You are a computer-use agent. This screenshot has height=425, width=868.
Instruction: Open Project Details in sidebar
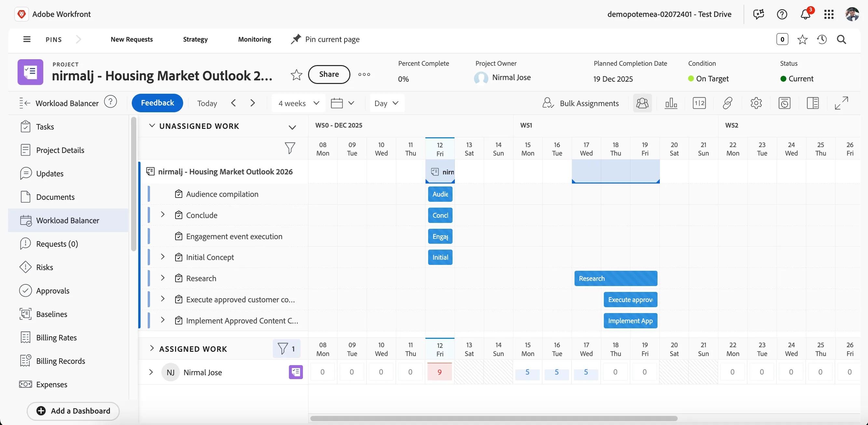point(68,150)
